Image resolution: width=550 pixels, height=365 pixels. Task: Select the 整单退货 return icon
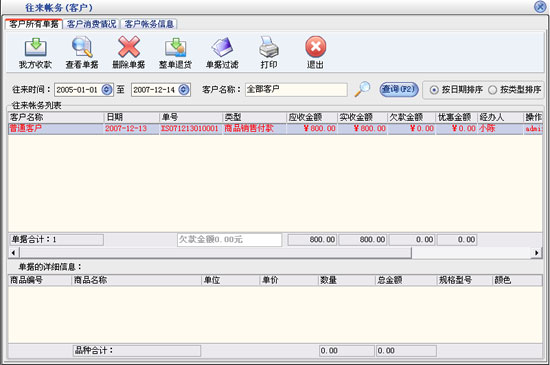175,47
